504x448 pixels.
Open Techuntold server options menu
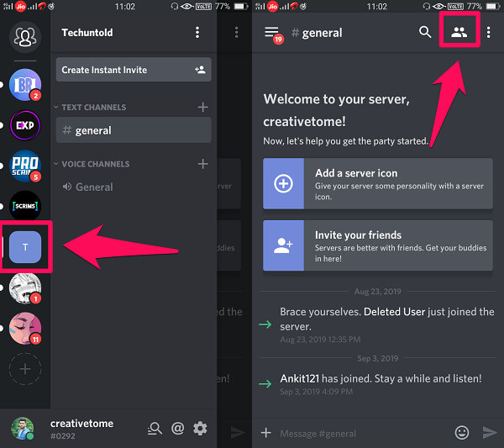click(x=197, y=33)
